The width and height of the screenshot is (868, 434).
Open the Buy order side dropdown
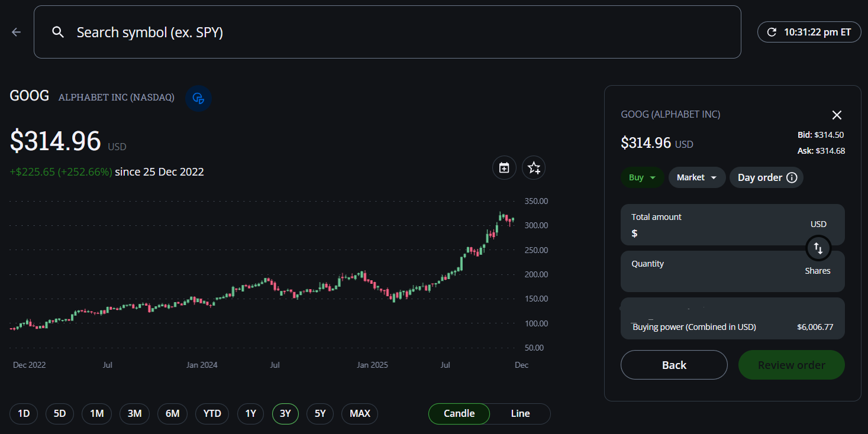tap(642, 177)
